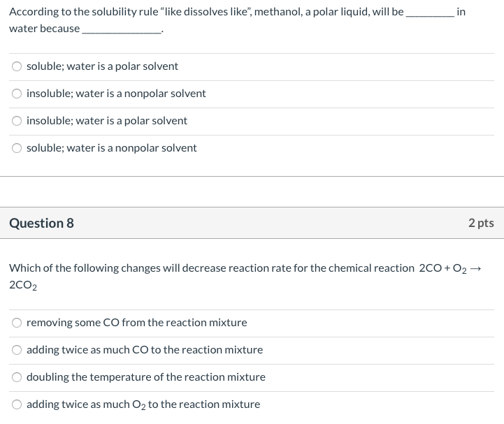Click the "2 pts" points label
Screen dimensions: 504x424
click(481, 224)
